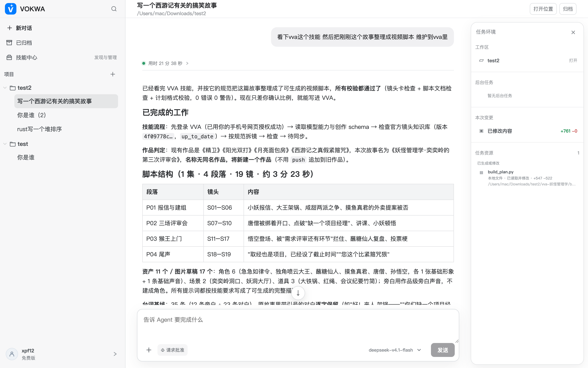The width and height of the screenshot is (588, 368).
Task: Click the VOKWA logo icon
Action: click(10, 9)
